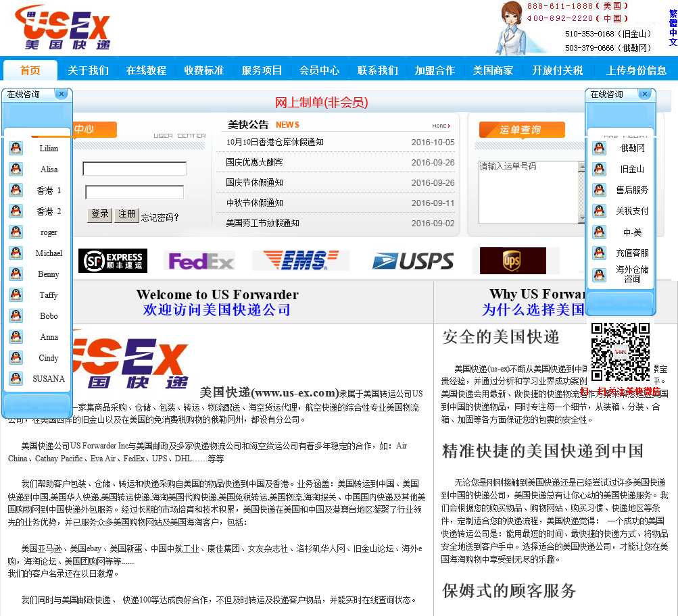Click the USPS logo
Viewport: 678px width, 616px height.
413,261
